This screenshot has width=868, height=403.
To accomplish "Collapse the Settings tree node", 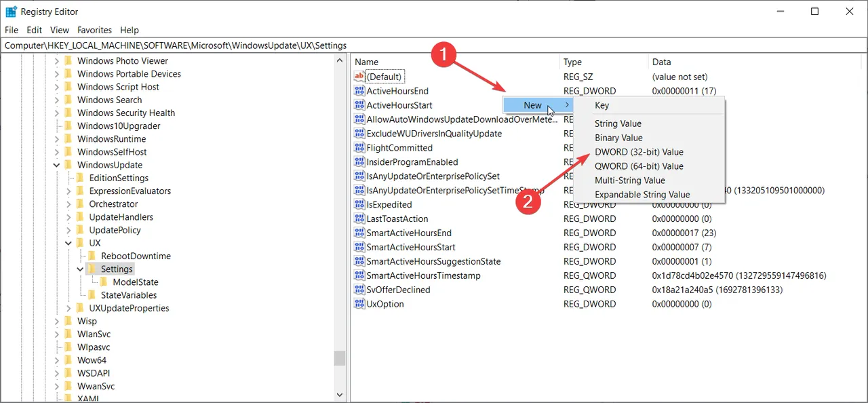I will [x=81, y=269].
